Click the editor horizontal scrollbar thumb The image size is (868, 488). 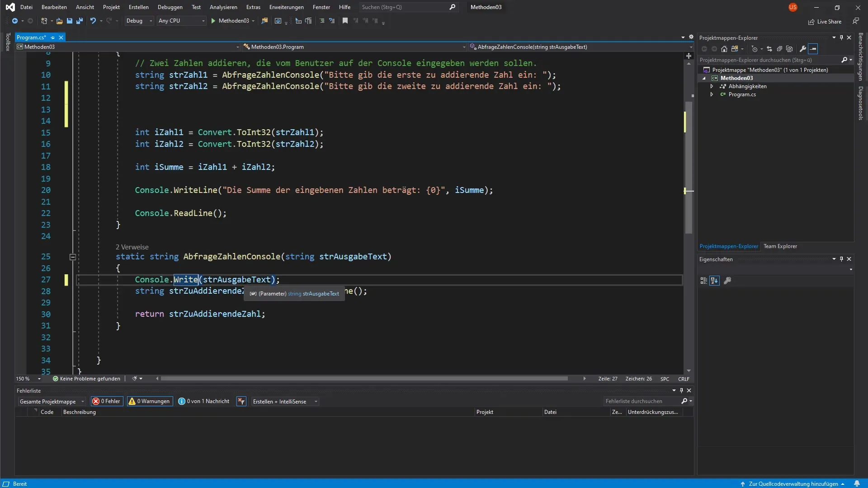pos(364,379)
